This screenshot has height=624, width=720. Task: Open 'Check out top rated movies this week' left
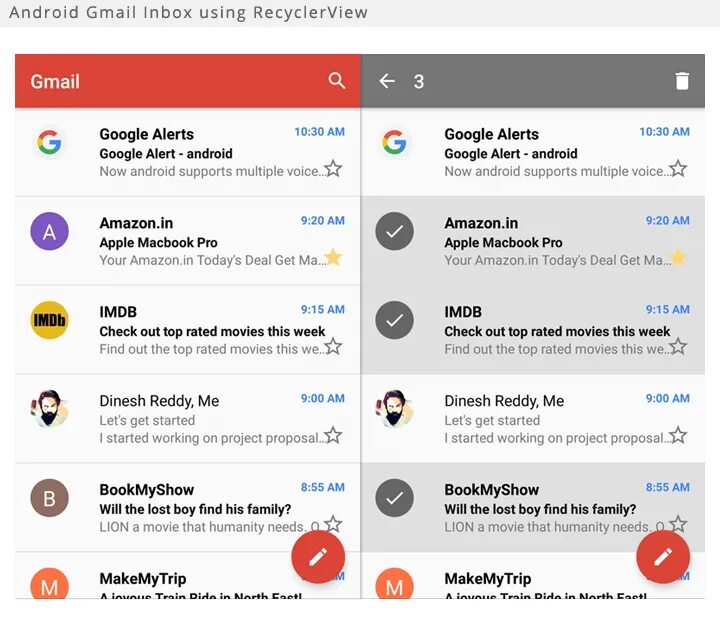click(187, 330)
